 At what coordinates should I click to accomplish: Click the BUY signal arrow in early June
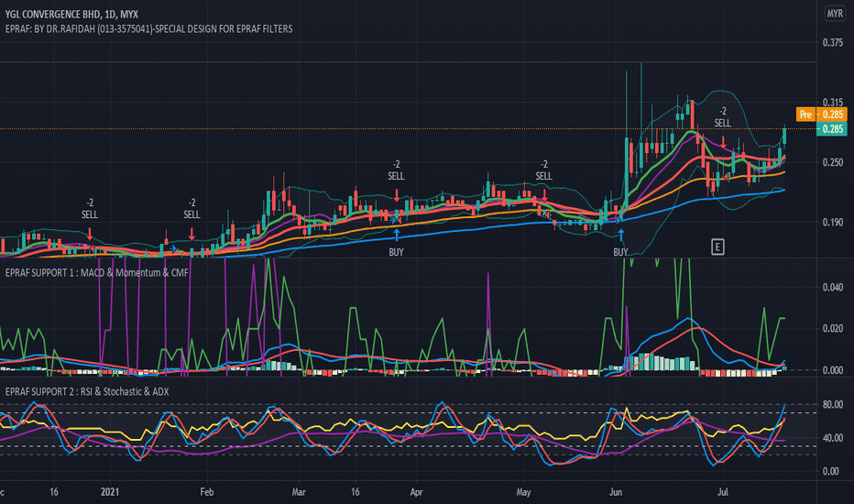620,235
